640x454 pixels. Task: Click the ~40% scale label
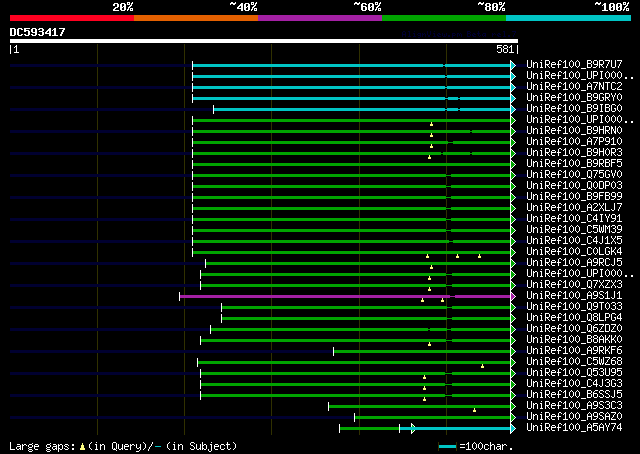[x=243, y=7]
